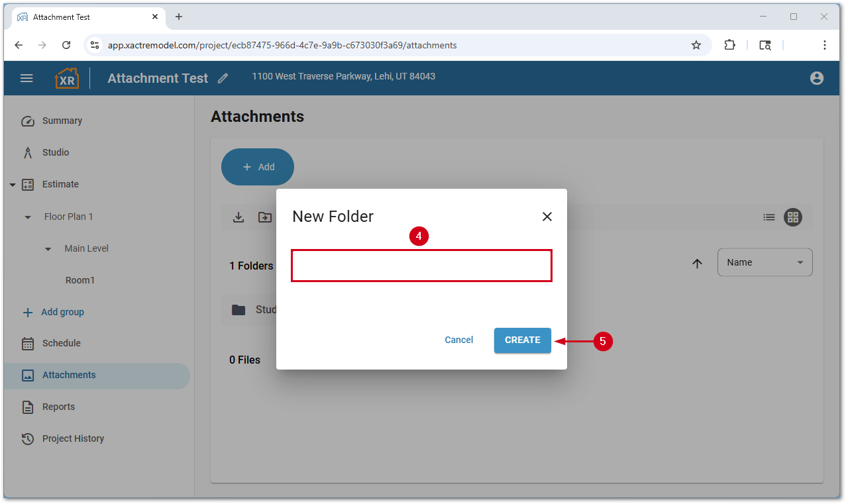Collapse Floor Plan 1 node
The height and width of the screenshot is (504, 846).
[28, 217]
